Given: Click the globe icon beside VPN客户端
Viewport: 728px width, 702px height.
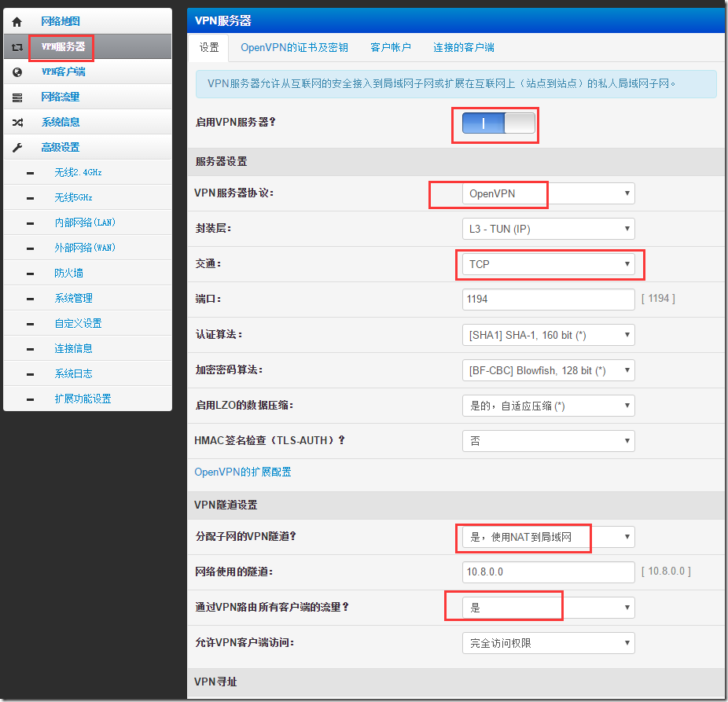Looking at the screenshot, I should tap(17, 72).
